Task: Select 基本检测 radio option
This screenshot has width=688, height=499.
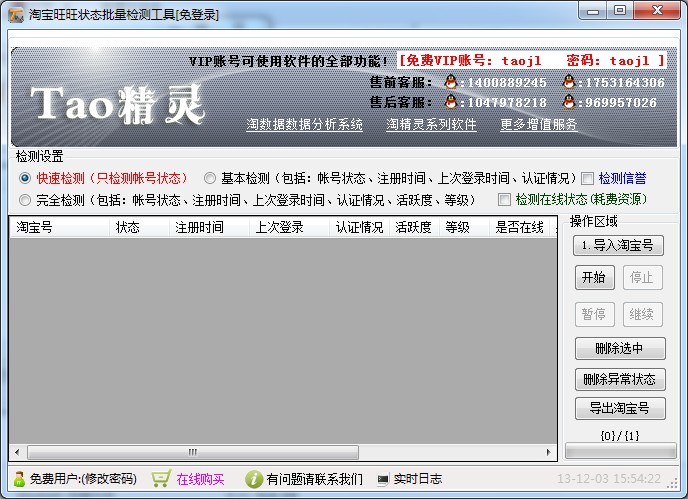Action: (210, 178)
